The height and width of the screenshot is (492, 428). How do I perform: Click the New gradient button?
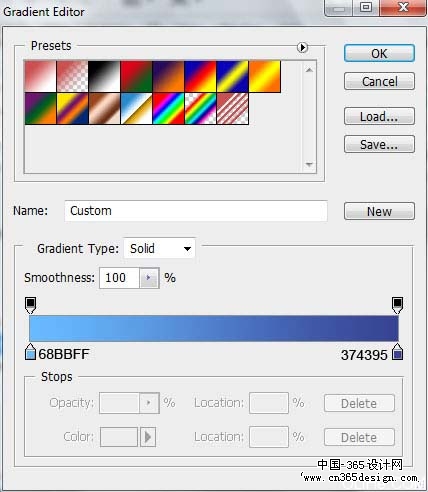(379, 211)
